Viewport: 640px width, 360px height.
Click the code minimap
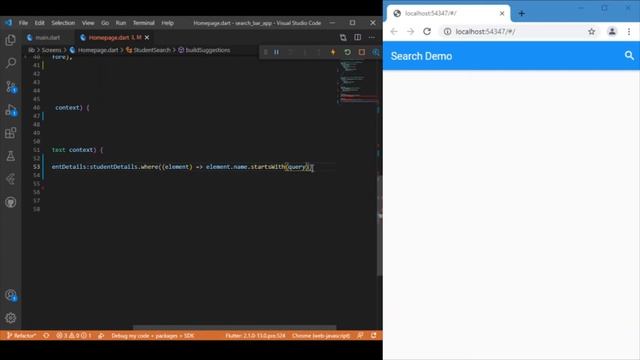point(358,82)
